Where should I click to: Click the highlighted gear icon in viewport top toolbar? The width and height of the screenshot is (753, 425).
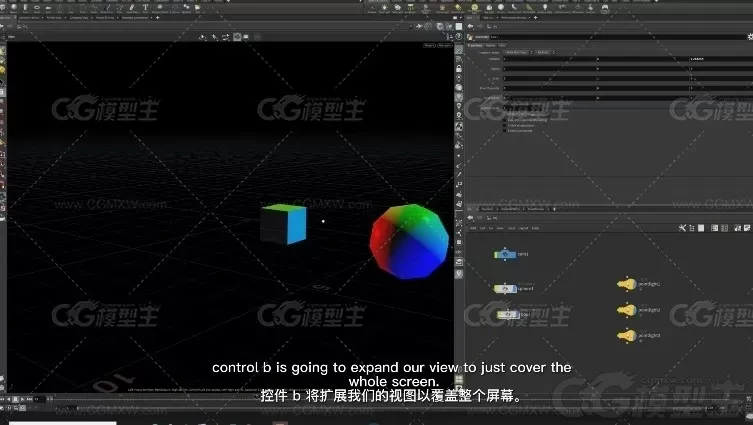[237, 36]
